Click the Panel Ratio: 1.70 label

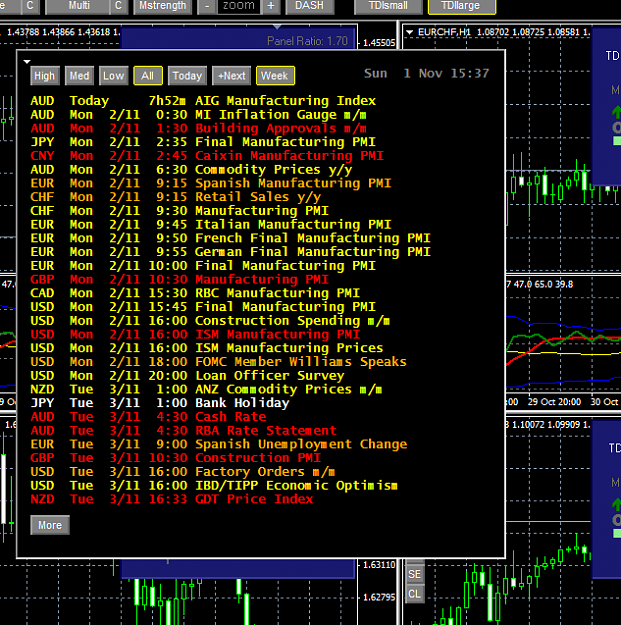tap(307, 41)
